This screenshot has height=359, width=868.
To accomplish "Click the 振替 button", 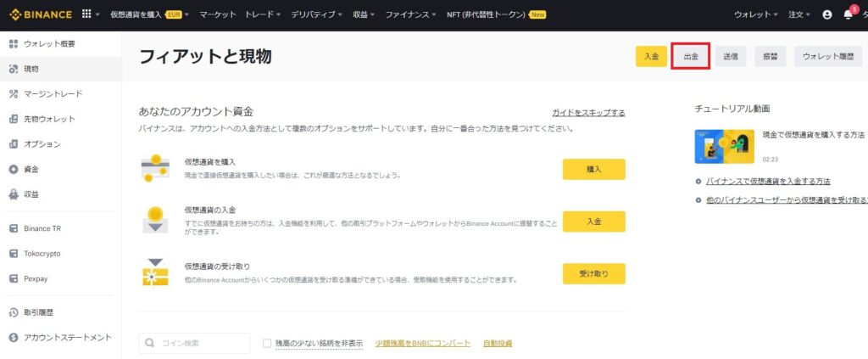I will tap(770, 57).
